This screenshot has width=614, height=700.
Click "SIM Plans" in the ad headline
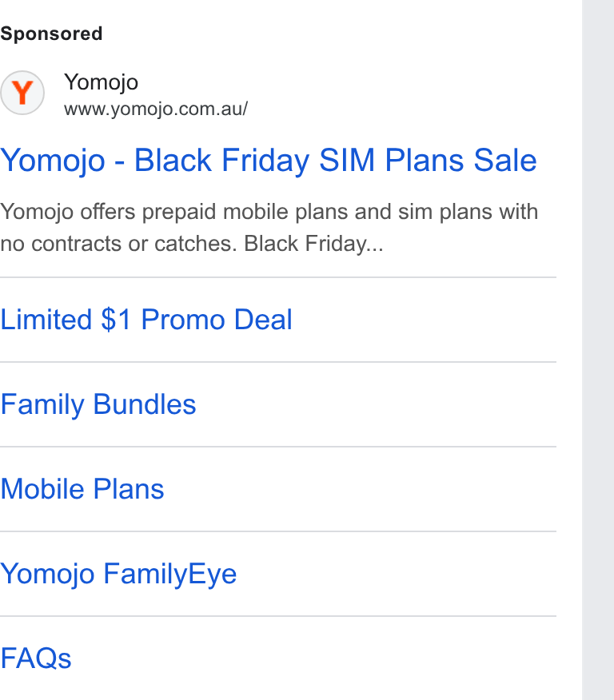pos(392,161)
